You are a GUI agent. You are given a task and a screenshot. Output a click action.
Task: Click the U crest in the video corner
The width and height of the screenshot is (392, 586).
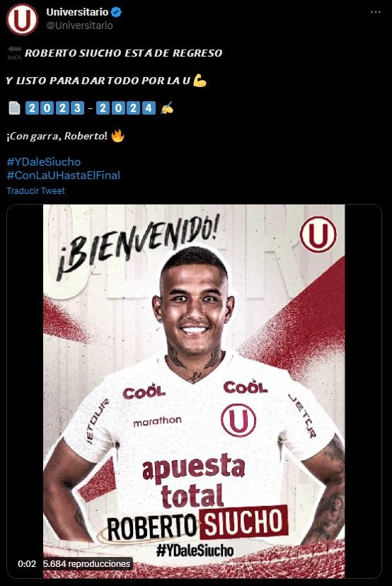point(318,234)
